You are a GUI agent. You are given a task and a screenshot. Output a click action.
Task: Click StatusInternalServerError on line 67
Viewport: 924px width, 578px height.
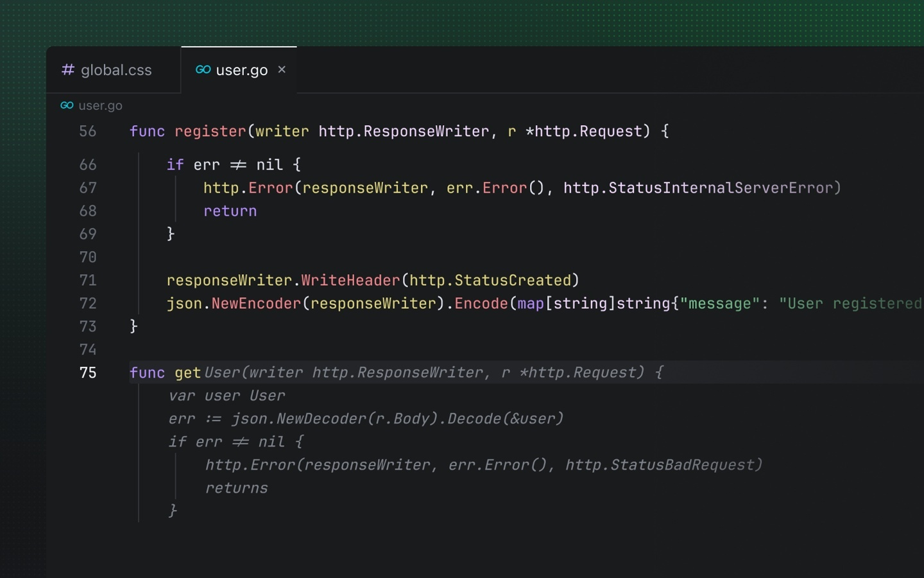[x=720, y=188]
